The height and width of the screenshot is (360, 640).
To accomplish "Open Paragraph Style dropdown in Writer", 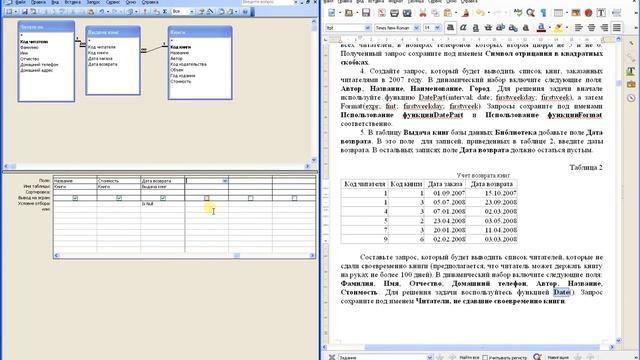I will [x=368, y=28].
